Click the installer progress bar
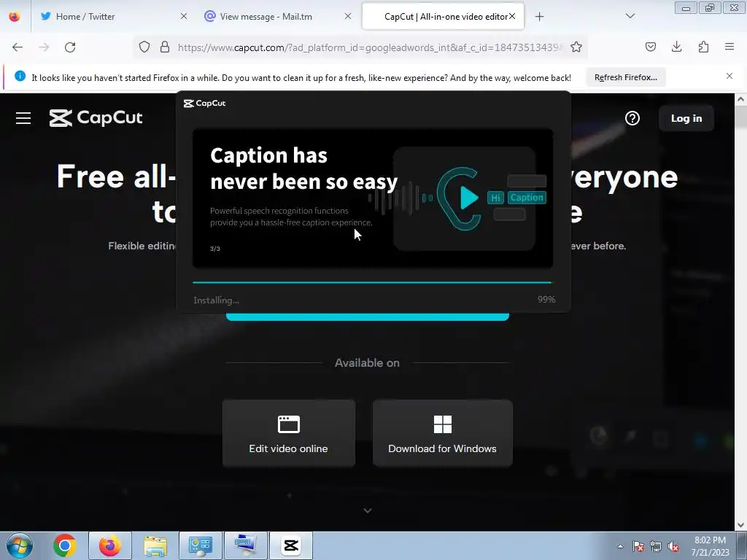 pos(372,282)
